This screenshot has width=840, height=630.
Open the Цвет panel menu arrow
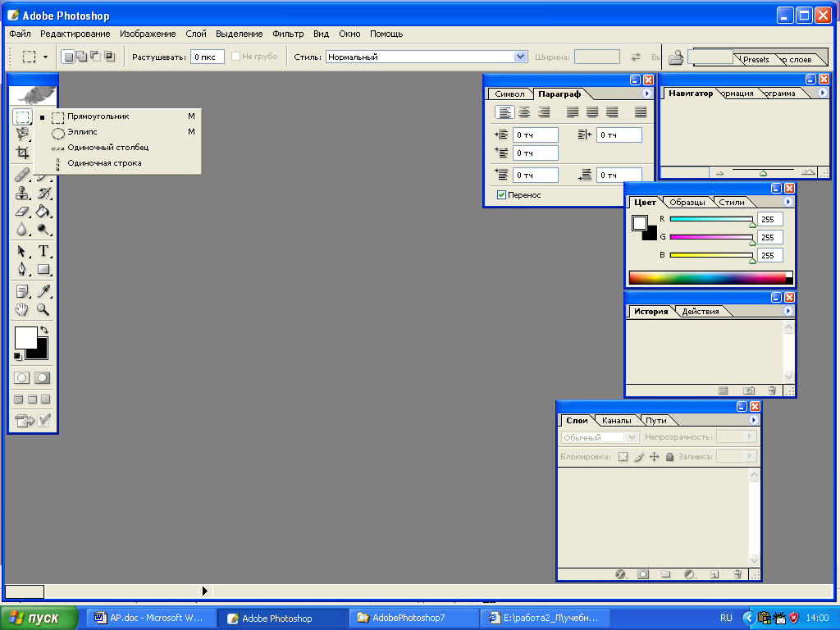tap(788, 202)
